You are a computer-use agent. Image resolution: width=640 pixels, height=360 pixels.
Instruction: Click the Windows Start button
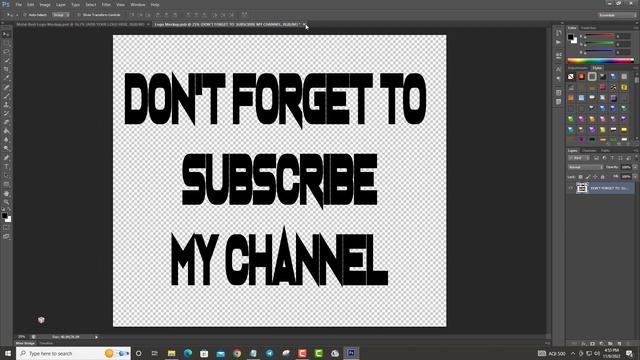(8, 353)
